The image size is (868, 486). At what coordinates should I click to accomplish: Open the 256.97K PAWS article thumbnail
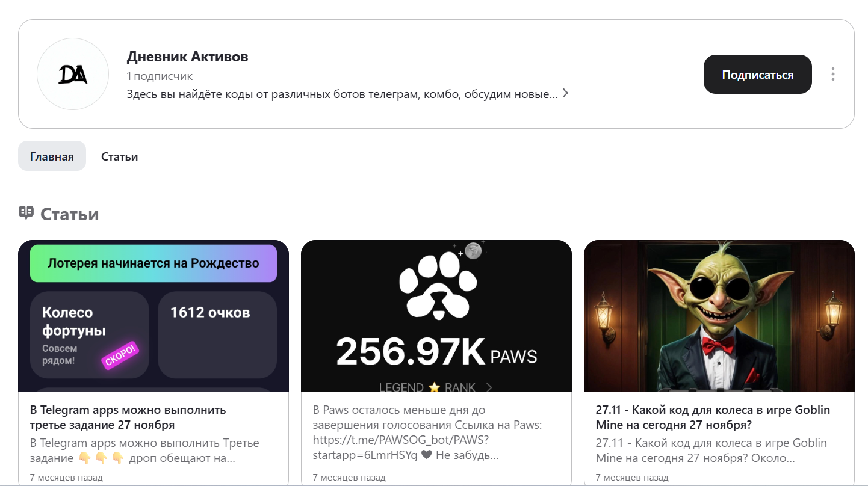pyautogui.click(x=436, y=316)
